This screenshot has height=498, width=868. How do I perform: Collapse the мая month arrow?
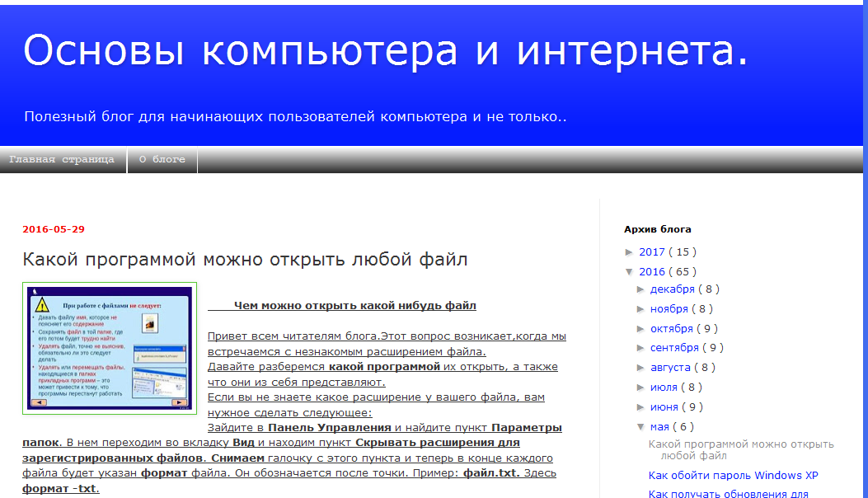(x=641, y=427)
